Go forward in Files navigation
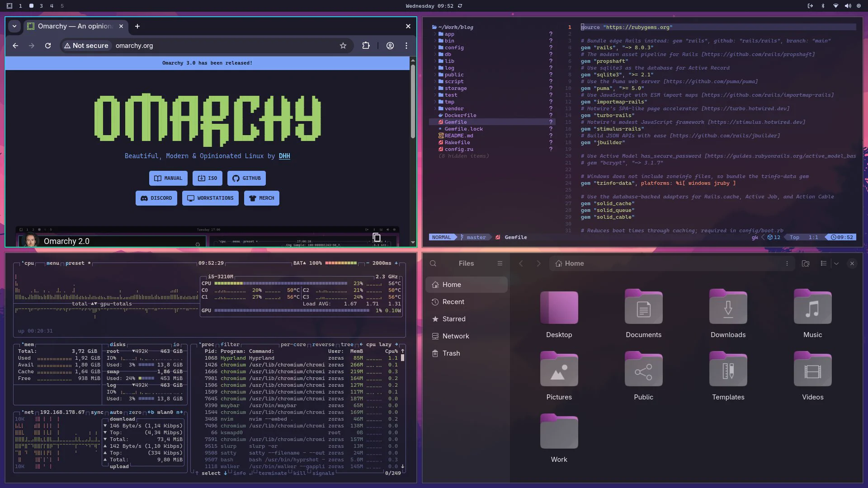The image size is (868, 488). (x=538, y=263)
